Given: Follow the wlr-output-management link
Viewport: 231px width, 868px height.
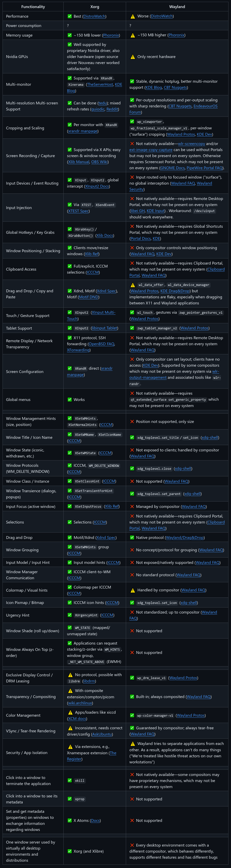Looking at the screenshot, I should click(x=148, y=378).
